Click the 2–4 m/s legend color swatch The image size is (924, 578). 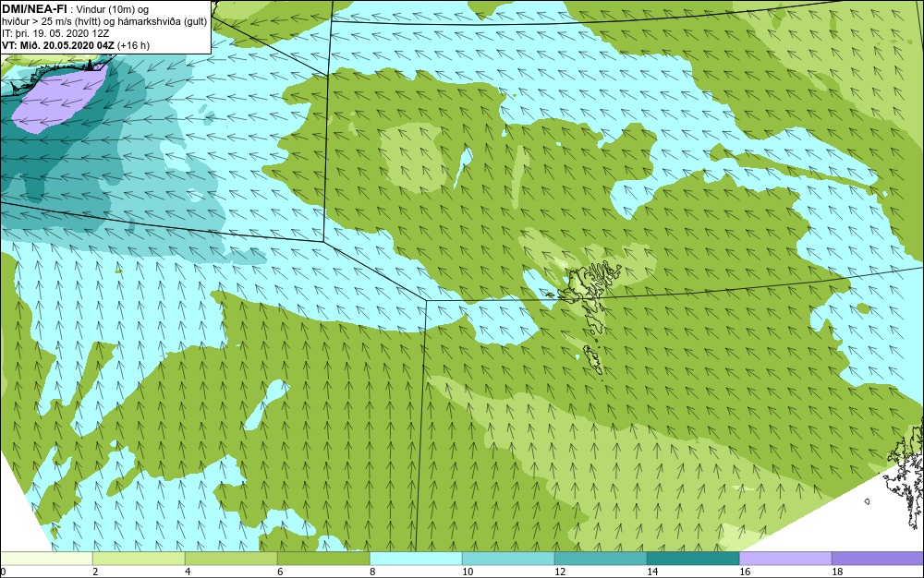(139, 559)
